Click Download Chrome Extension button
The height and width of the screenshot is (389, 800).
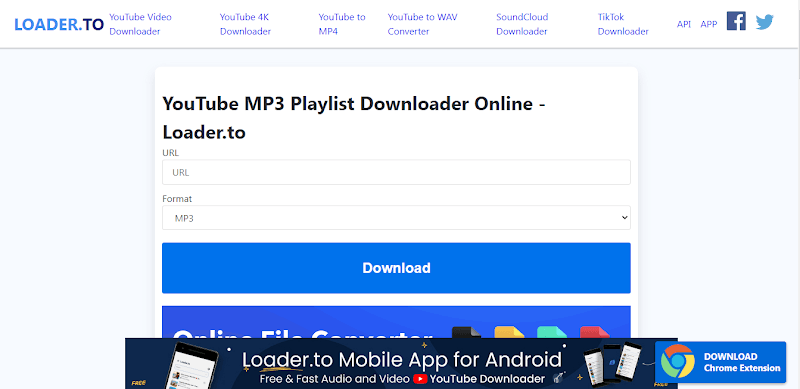click(x=720, y=362)
